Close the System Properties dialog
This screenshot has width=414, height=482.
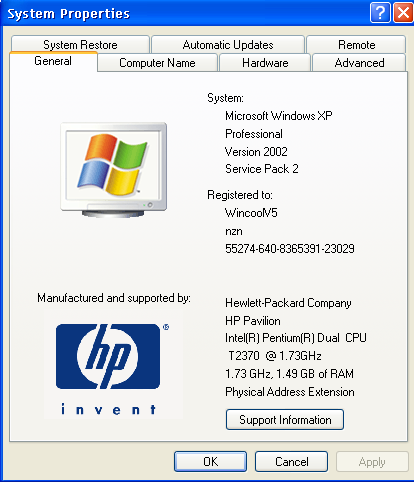coord(403,13)
